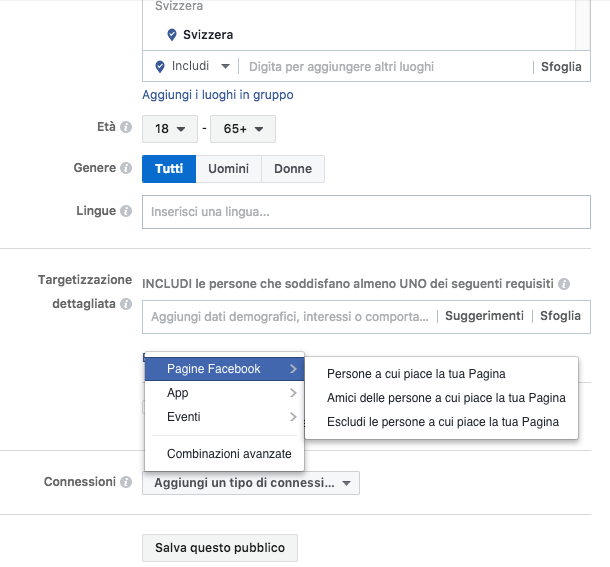Image resolution: width=610 pixels, height=567 pixels.
Task: Click the location pin icon beside Svizzera
Action: tap(172, 35)
